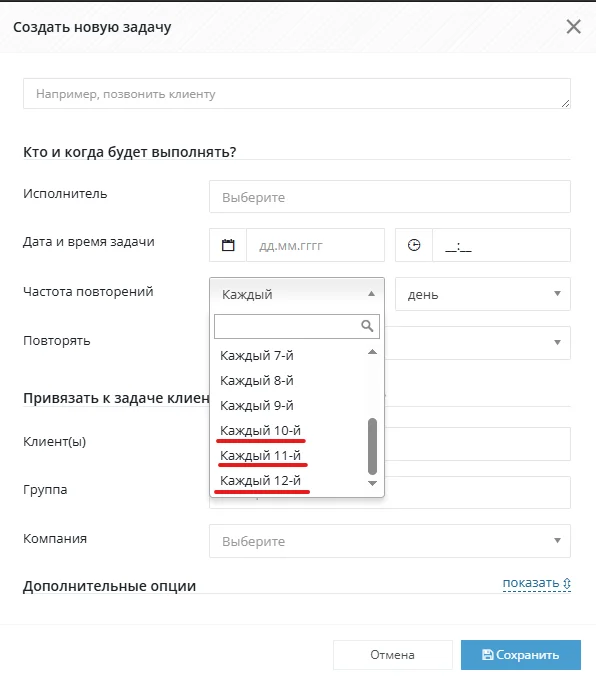Click the scroll-down arrow in dropdown list
Screen dimensions: 596x683
coord(372,483)
